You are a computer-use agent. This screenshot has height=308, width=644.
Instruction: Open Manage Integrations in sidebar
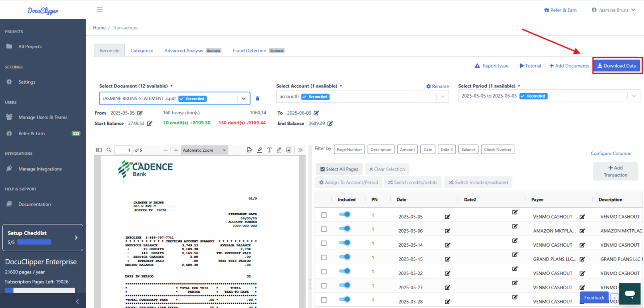tap(40, 169)
